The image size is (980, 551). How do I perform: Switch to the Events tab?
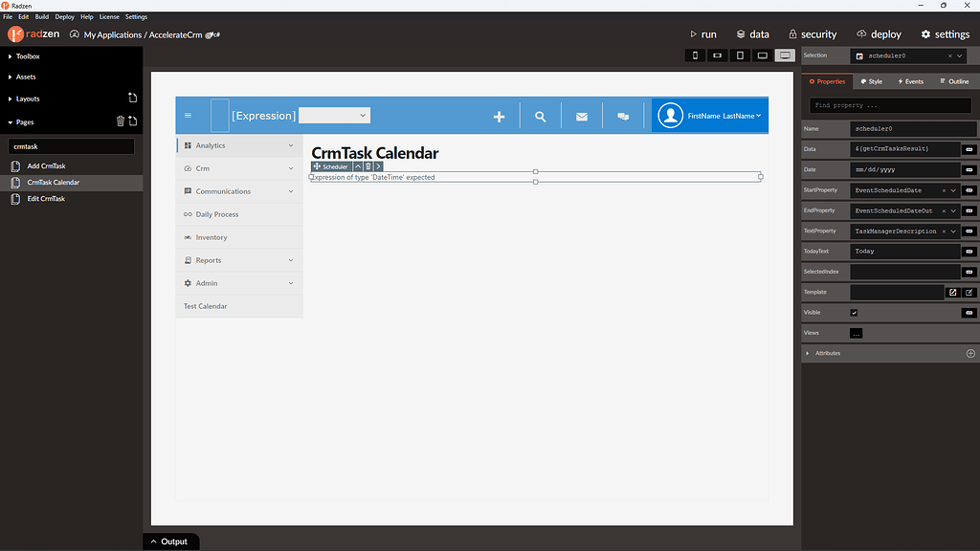(x=908, y=81)
